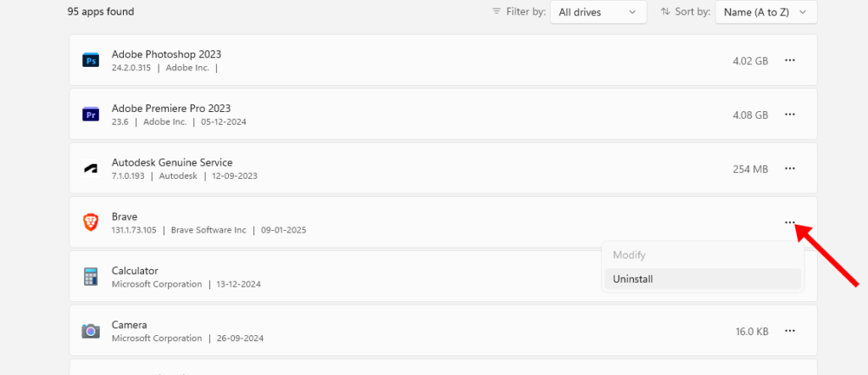Select the Camera app entry
Image resolution: width=868 pixels, height=375 pixels.
coord(442,331)
